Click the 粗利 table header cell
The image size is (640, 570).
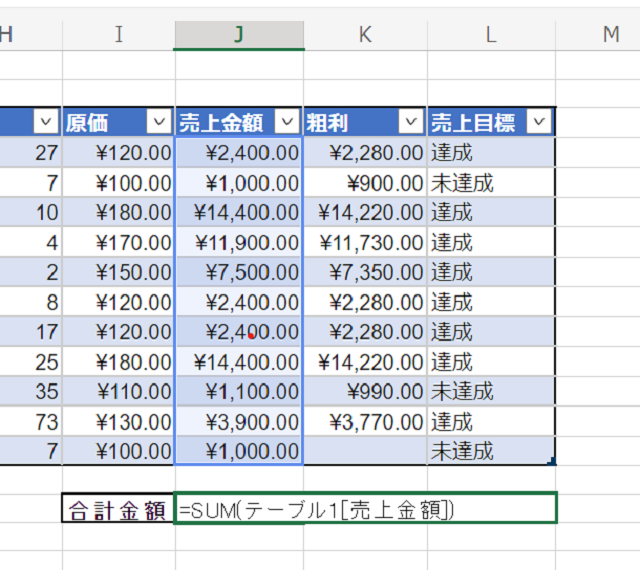click(365, 122)
